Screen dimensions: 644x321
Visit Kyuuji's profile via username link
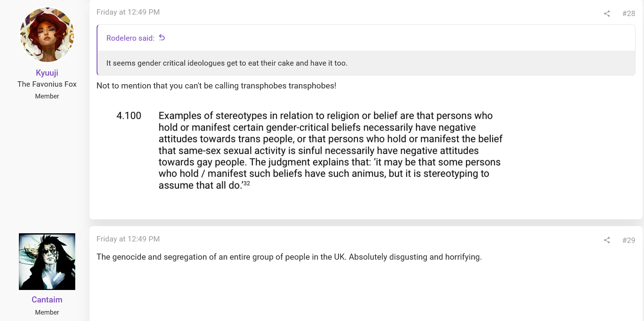[x=47, y=73]
